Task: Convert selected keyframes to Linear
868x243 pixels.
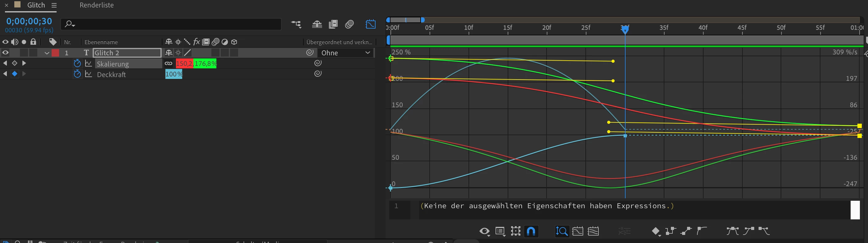Action: tap(686, 231)
